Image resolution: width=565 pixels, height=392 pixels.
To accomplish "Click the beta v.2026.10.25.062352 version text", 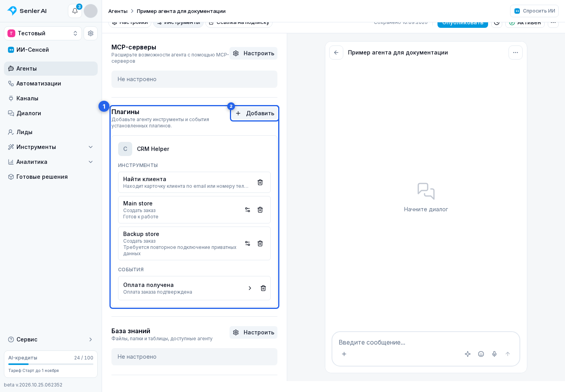I will pyautogui.click(x=33, y=385).
